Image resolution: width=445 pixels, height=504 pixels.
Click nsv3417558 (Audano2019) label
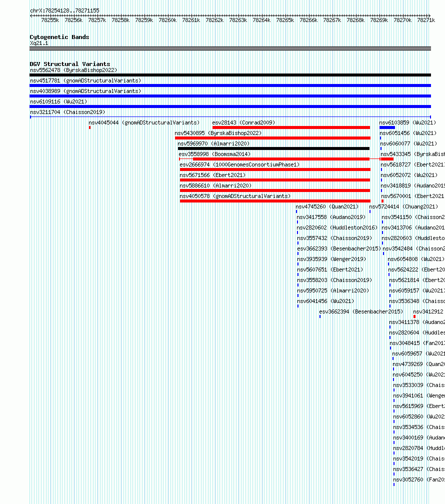tap(331, 217)
